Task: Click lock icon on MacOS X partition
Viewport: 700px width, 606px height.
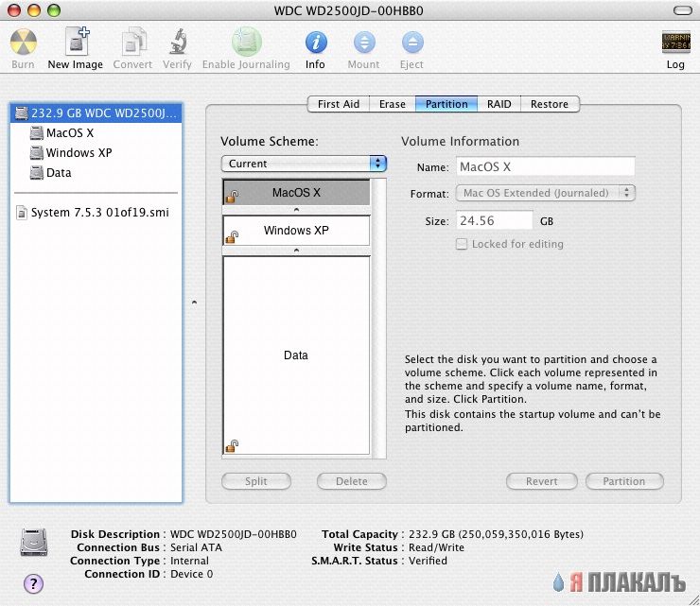Action: [x=232, y=196]
